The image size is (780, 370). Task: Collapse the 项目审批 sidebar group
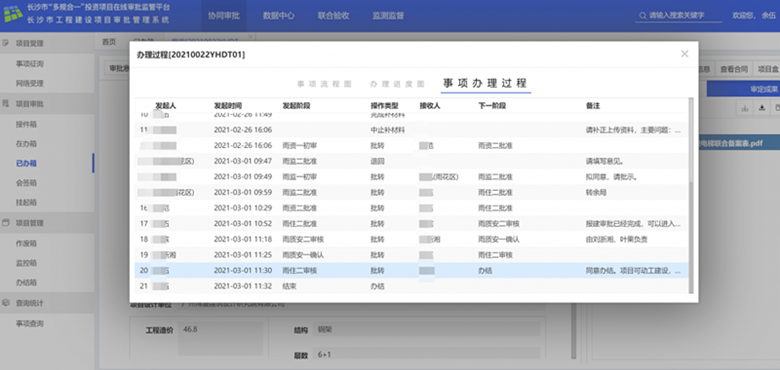[47, 104]
